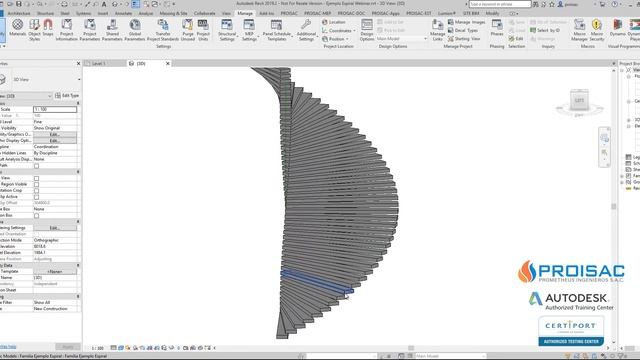The width and height of the screenshot is (640, 360).
Task: Open Design Options tool
Action: [367, 29]
